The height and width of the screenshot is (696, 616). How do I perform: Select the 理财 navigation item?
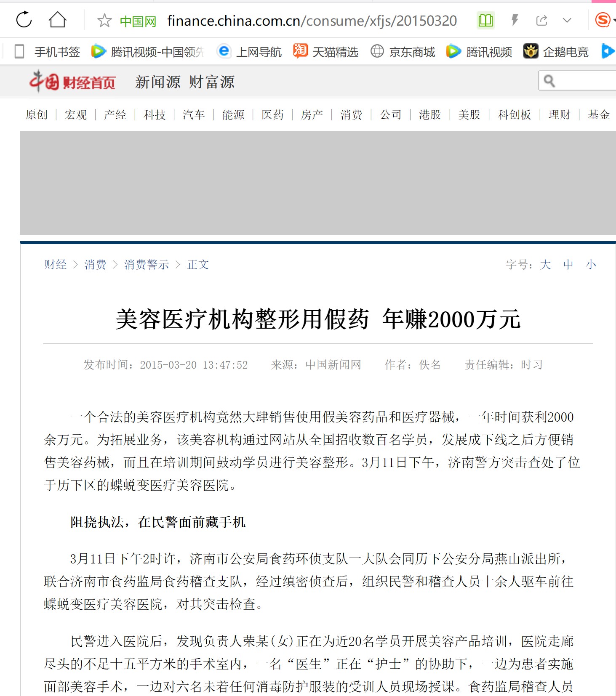[560, 114]
